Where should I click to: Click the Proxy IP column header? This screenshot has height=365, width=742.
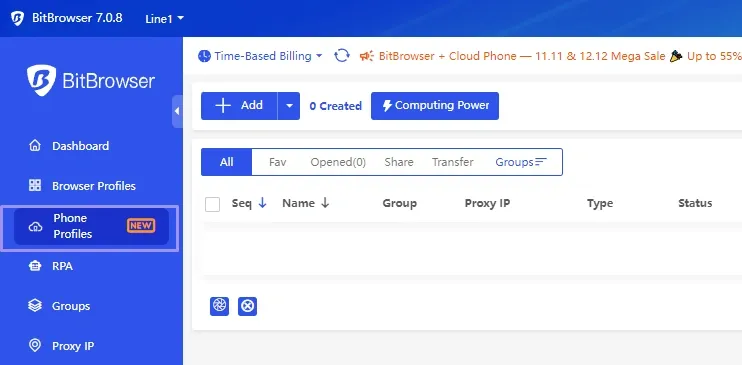click(x=487, y=203)
